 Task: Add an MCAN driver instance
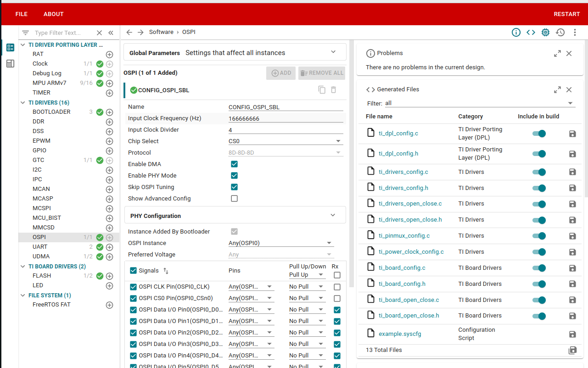click(x=109, y=189)
